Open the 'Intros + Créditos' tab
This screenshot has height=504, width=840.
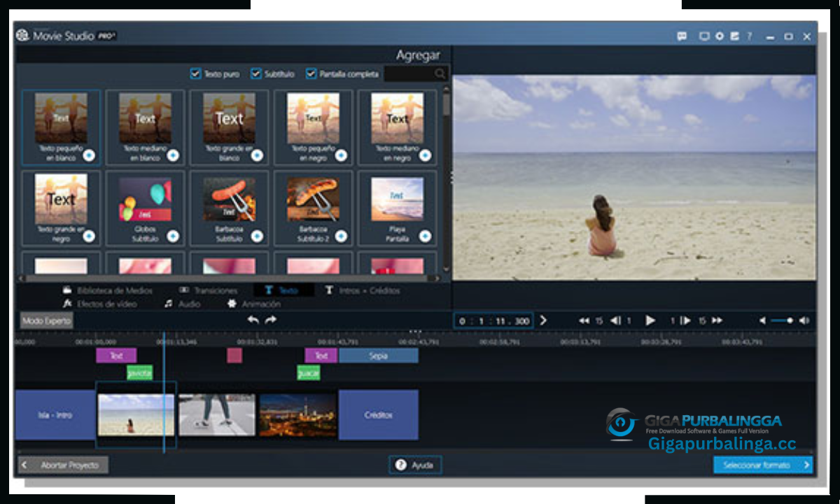tap(362, 290)
